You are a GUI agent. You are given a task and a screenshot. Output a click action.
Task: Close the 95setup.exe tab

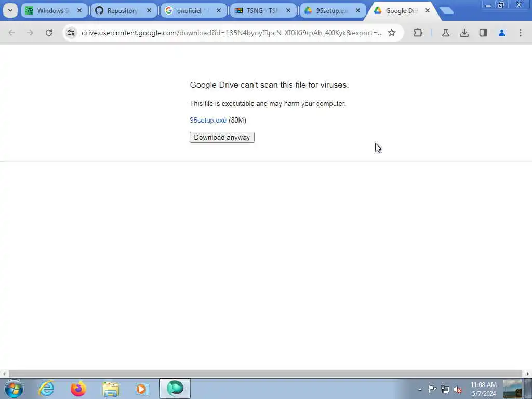[x=357, y=11]
